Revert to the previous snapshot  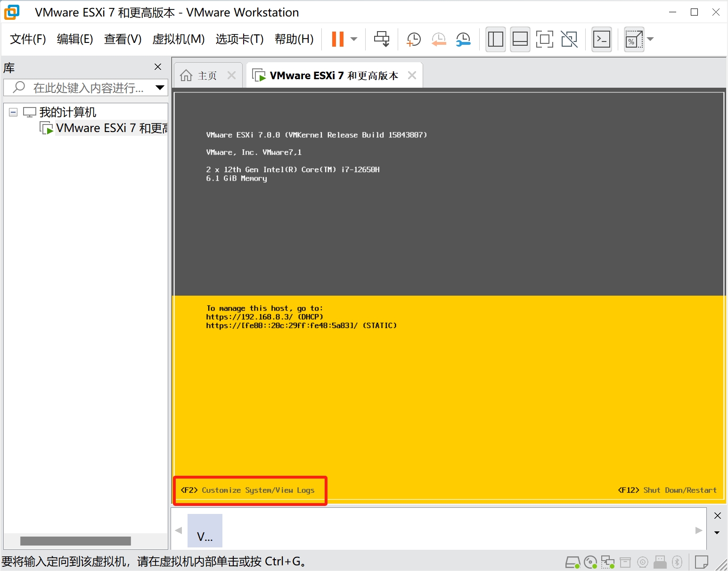click(439, 39)
